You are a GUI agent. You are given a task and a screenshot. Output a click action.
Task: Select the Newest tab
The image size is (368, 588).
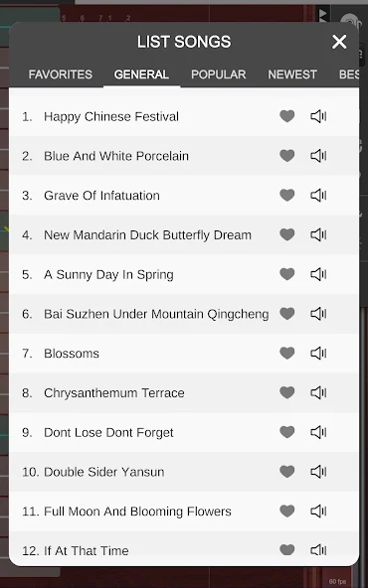(x=292, y=74)
